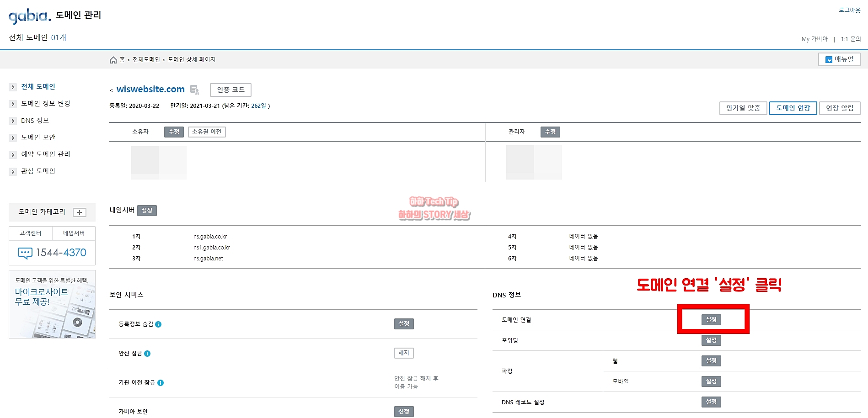This screenshot has height=418, width=868.
Task: Click the 소유권 이전 button
Action: (x=207, y=132)
